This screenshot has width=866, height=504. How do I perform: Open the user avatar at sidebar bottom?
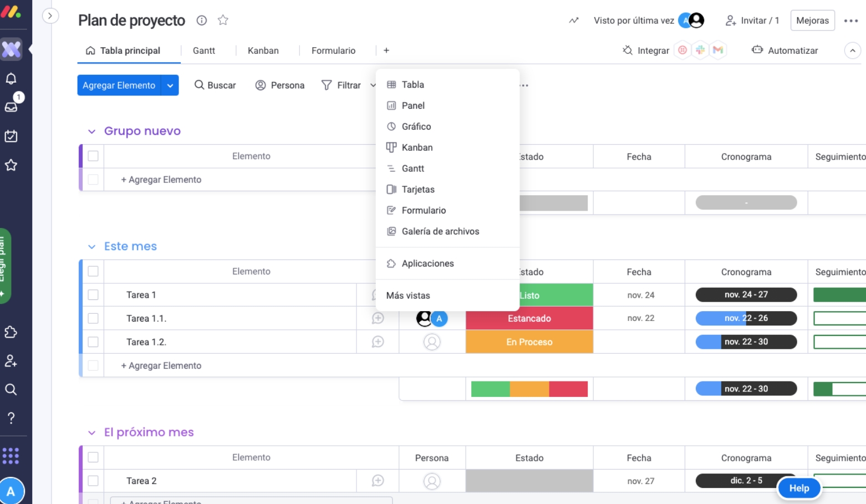pos(11,491)
